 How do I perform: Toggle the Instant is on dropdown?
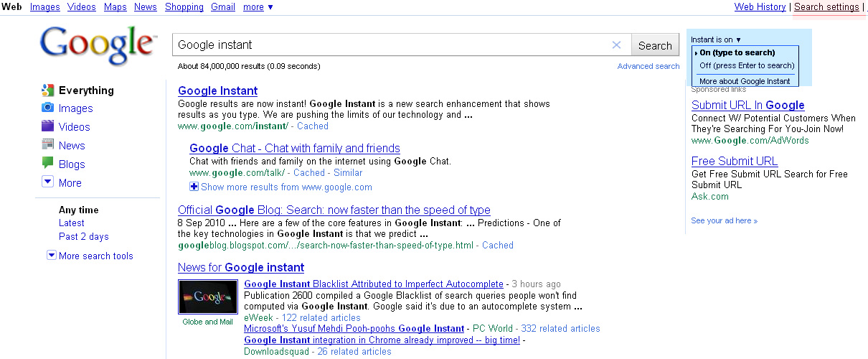tap(716, 39)
